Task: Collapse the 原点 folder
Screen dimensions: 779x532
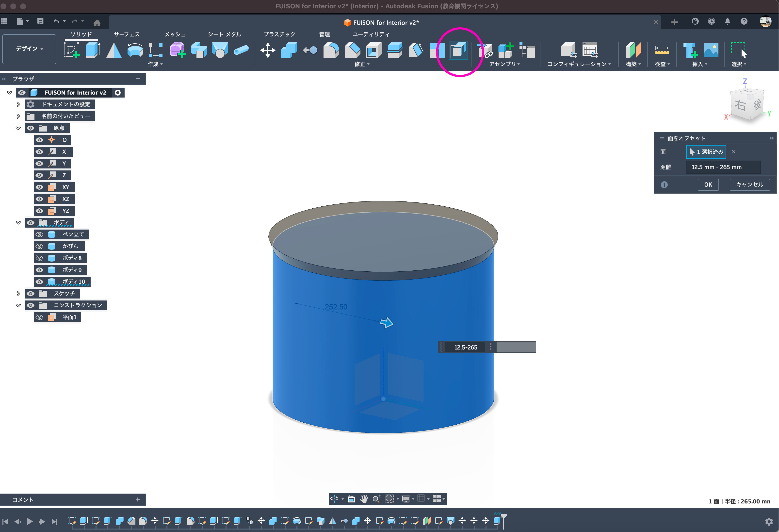Action: tap(18, 128)
